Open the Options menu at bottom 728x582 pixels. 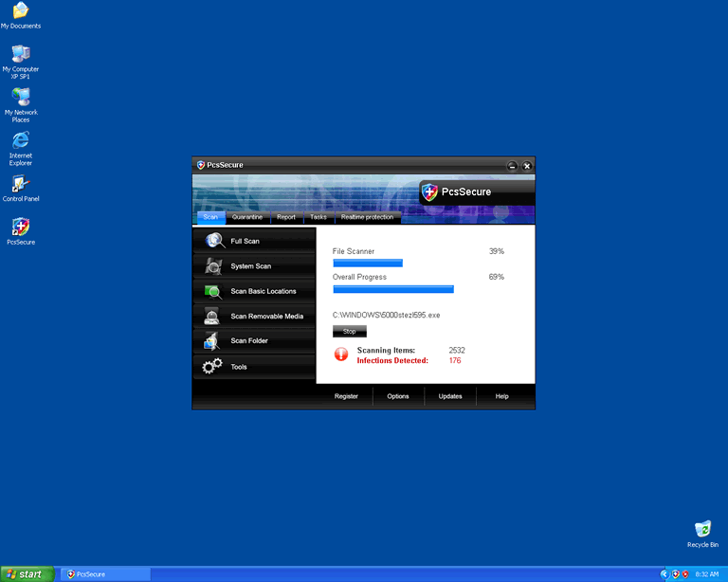398,396
